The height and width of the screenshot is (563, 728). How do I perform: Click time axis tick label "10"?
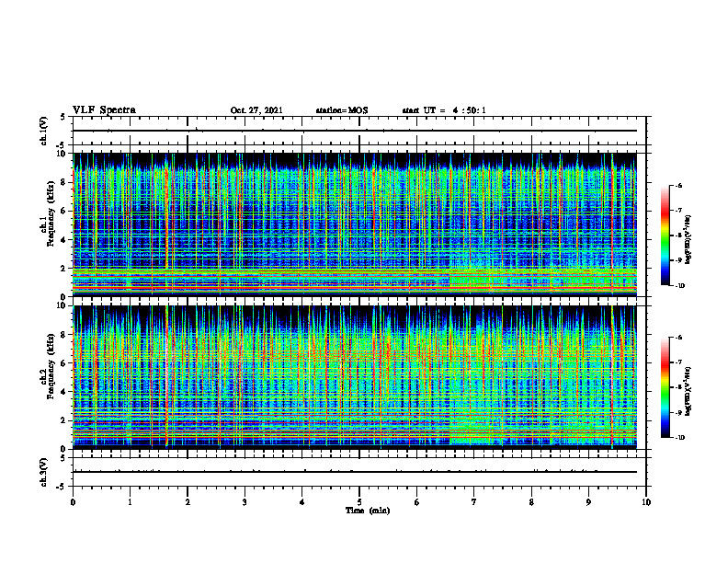tap(646, 502)
